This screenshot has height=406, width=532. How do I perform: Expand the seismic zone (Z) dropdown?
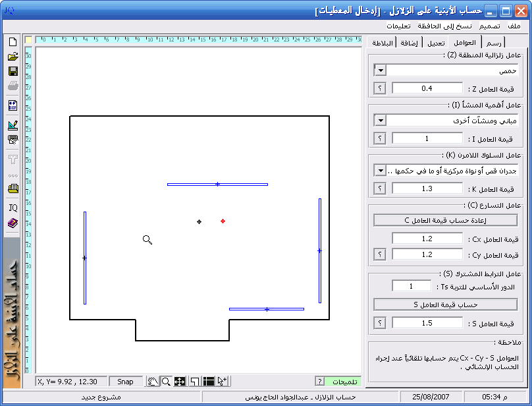tap(380, 71)
